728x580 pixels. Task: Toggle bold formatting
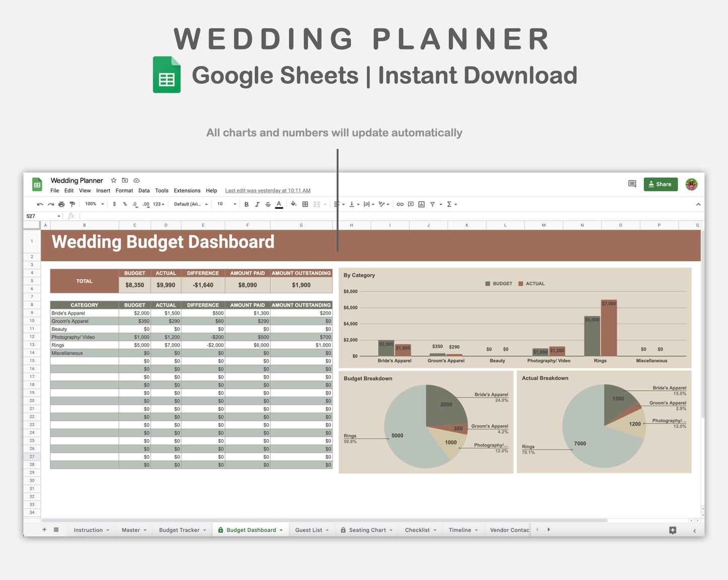point(246,204)
